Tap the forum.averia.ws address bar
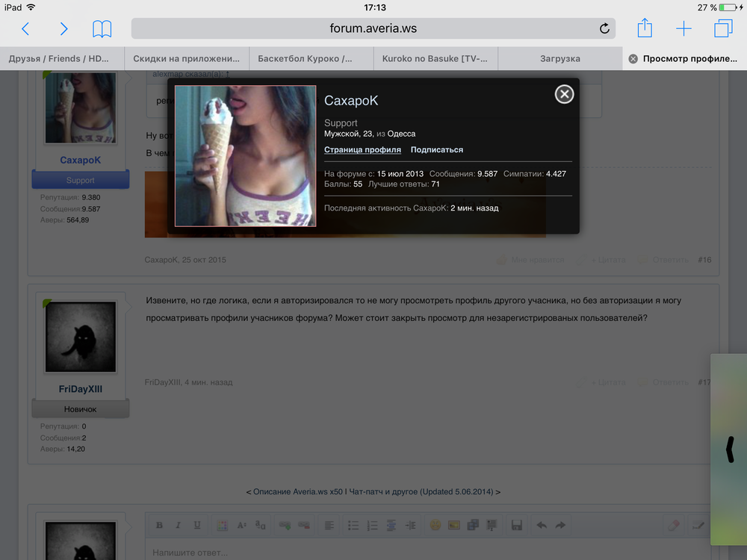 click(373, 29)
